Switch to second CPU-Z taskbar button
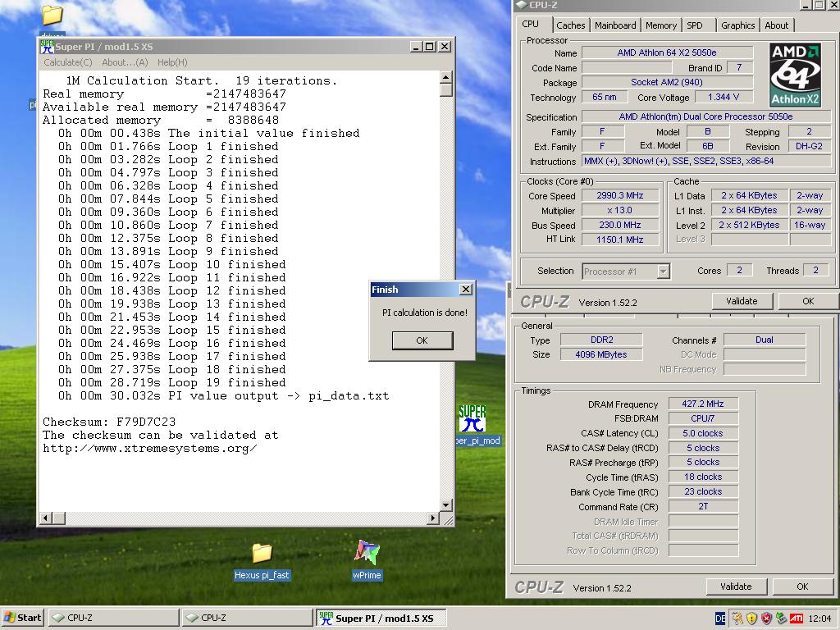This screenshot has height=630, width=840. click(246, 618)
